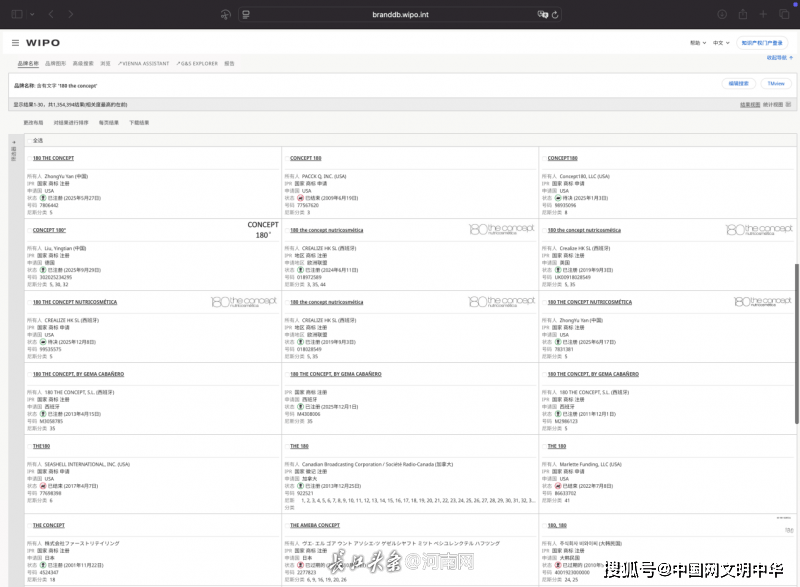Open the WIPO hamburger menu

pyautogui.click(x=15, y=43)
